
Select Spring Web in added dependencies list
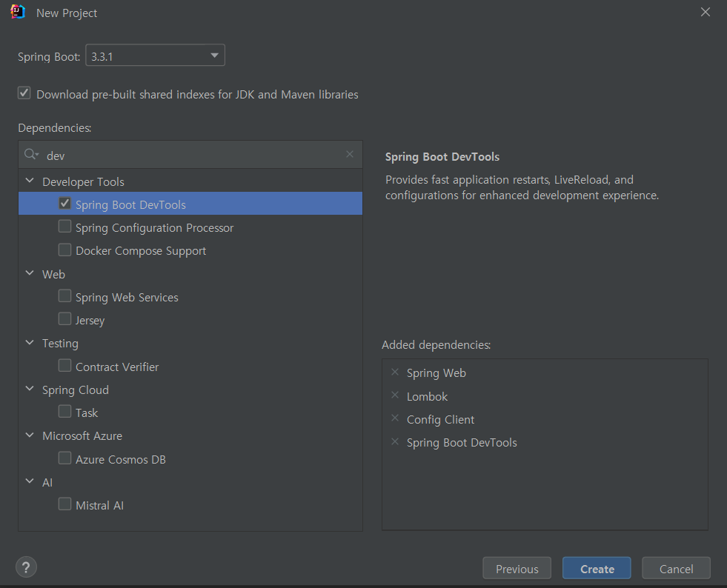pyautogui.click(x=436, y=373)
